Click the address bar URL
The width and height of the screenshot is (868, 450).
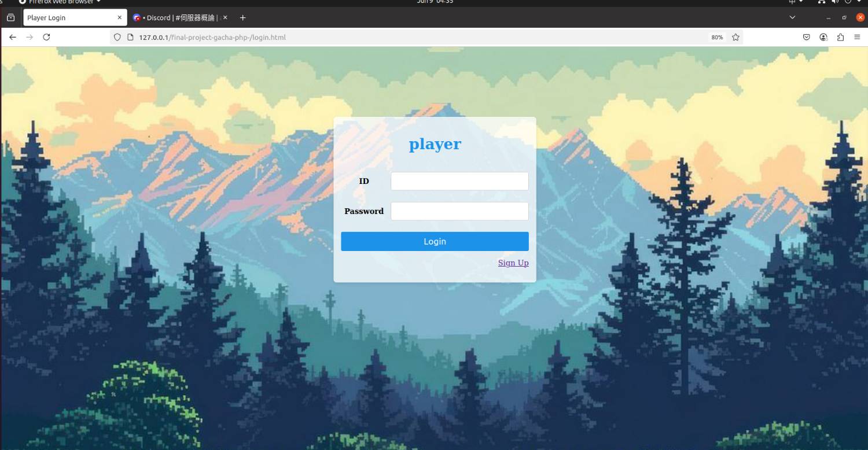212,37
